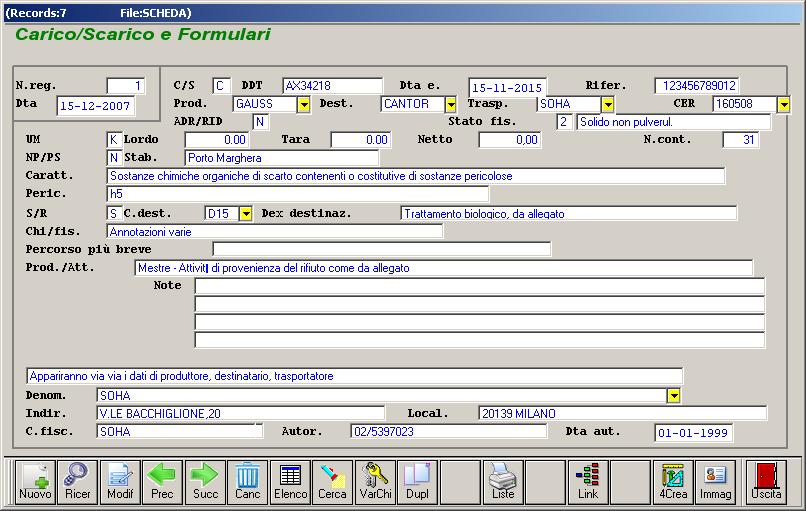Click the first Note line field
806x511 pixels.
point(480,286)
